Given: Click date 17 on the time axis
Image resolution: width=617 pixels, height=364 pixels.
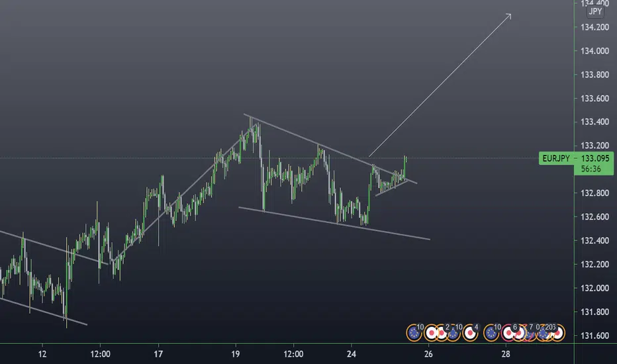Looking at the screenshot, I should point(158,354).
